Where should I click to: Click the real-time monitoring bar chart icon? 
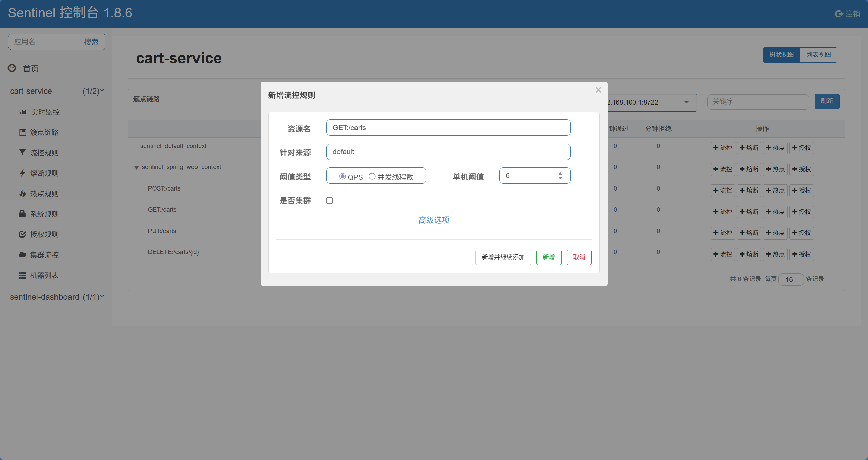click(22, 112)
